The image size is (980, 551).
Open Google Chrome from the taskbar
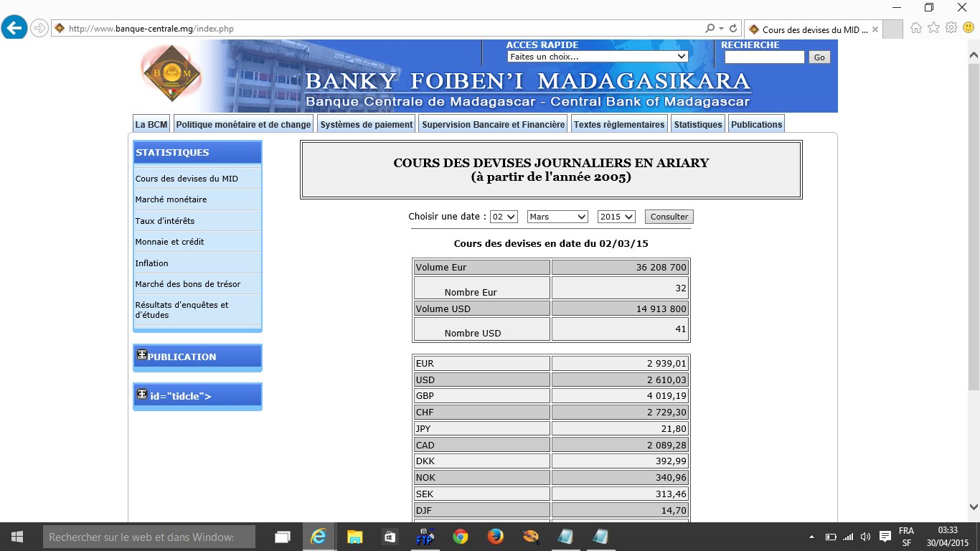pyautogui.click(x=460, y=537)
